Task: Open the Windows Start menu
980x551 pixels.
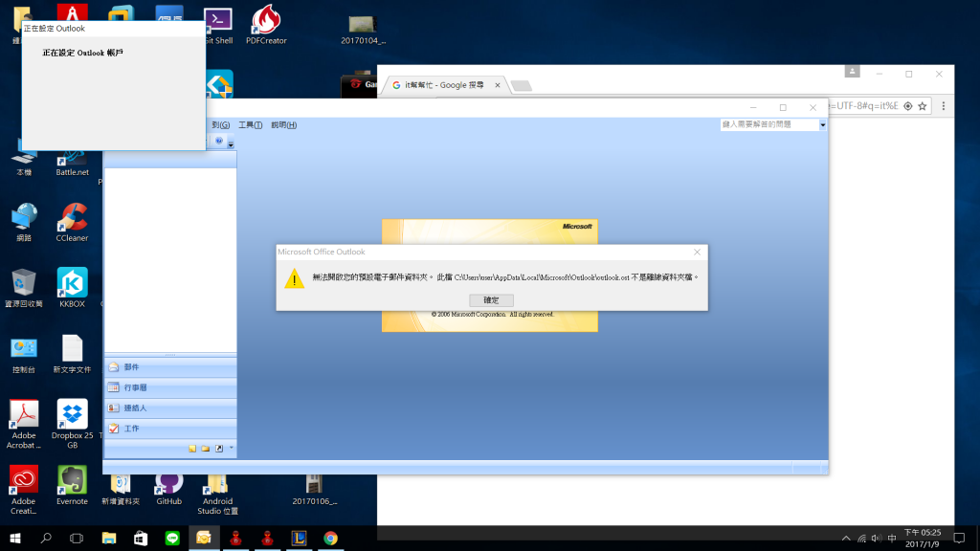Action: 15,538
